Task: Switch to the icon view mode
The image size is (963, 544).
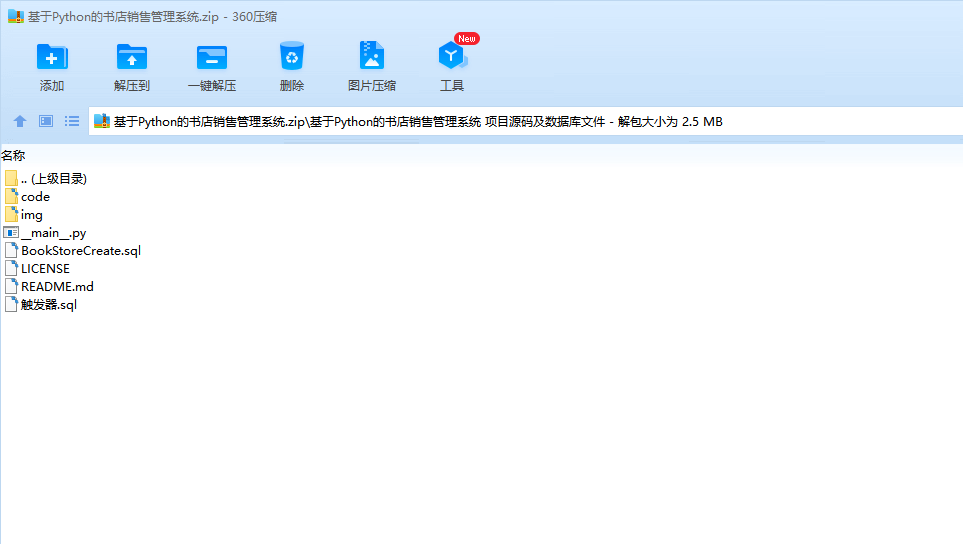Action: click(x=46, y=122)
